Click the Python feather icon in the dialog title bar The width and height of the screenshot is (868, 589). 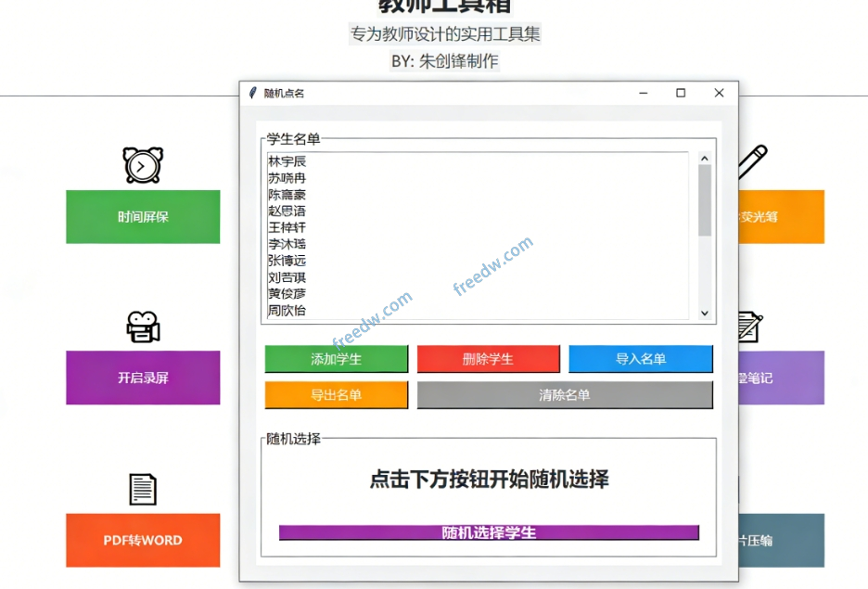(x=251, y=93)
